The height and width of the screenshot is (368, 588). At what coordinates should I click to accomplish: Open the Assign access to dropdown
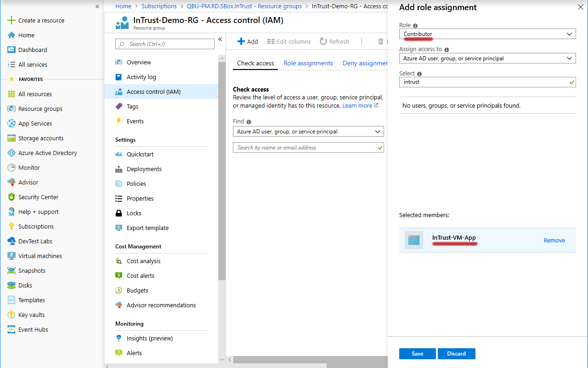click(487, 58)
